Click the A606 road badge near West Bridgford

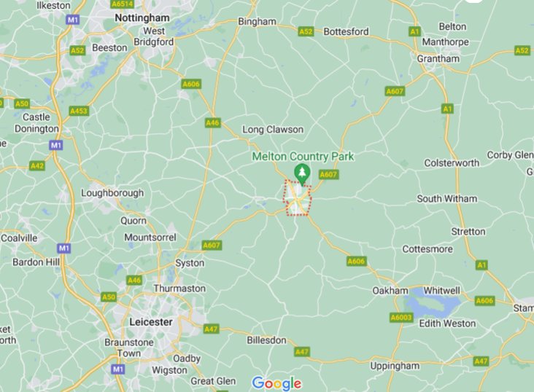[191, 84]
